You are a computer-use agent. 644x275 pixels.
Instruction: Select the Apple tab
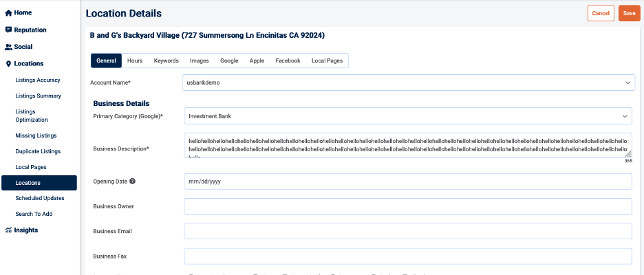click(257, 60)
